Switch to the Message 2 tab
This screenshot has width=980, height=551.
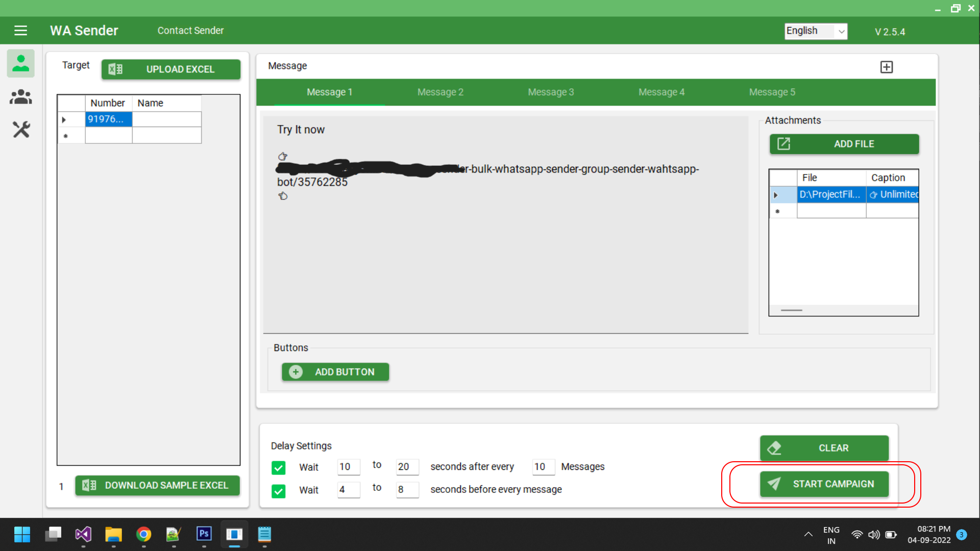coord(440,92)
